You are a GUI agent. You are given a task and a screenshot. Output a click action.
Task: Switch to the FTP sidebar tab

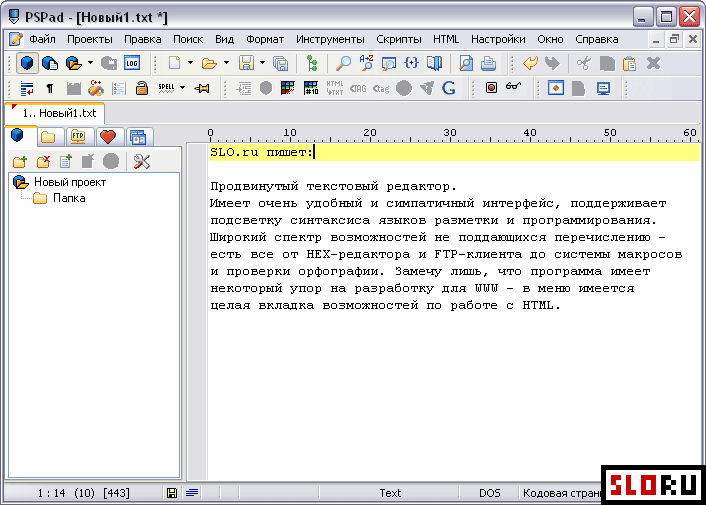pyautogui.click(x=78, y=136)
